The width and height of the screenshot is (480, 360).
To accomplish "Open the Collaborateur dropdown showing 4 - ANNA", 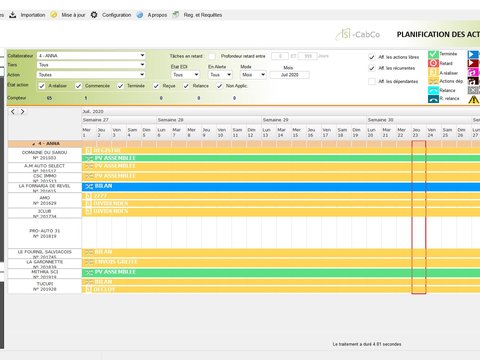I will (91, 56).
